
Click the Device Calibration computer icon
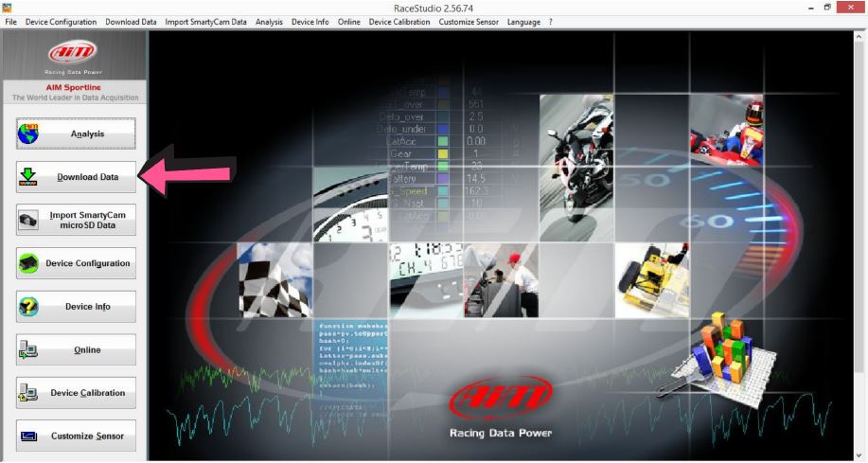point(28,393)
